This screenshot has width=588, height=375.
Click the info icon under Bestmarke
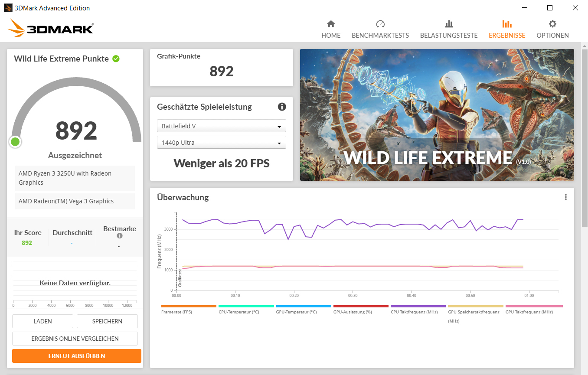[120, 236]
